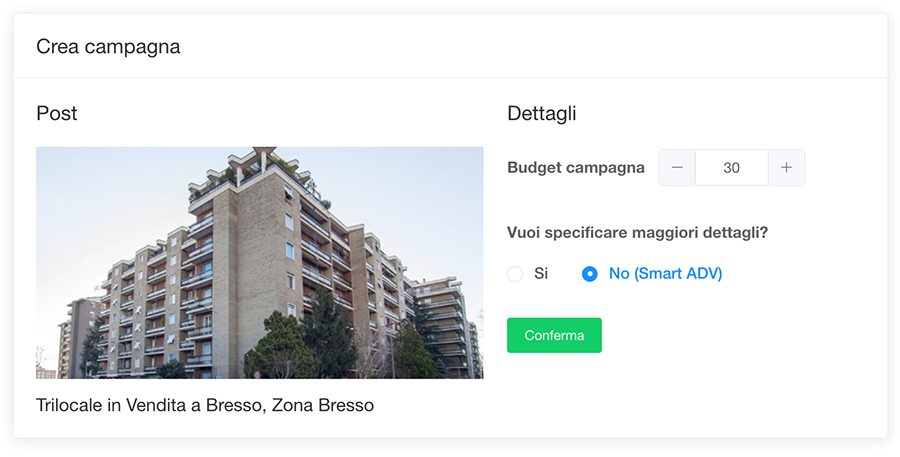This screenshot has width=900, height=457.
Task: Click the budget value field showing 30
Action: click(x=731, y=168)
